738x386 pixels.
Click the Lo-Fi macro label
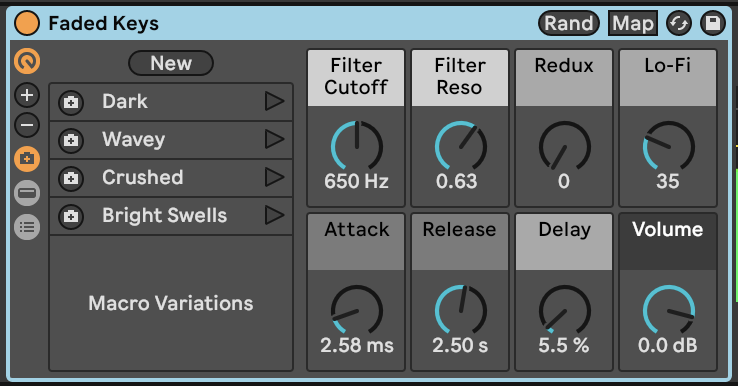668,78
